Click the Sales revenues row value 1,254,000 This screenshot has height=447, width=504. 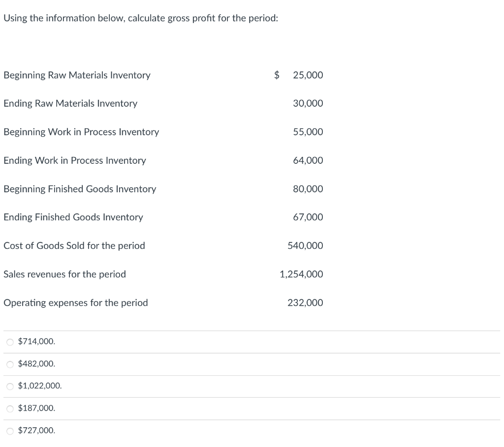pyautogui.click(x=301, y=274)
